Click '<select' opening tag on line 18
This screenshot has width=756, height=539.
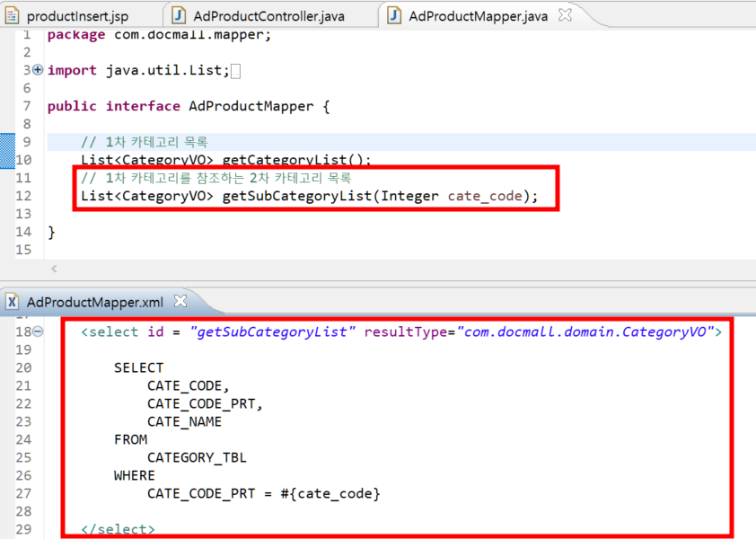coord(110,332)
